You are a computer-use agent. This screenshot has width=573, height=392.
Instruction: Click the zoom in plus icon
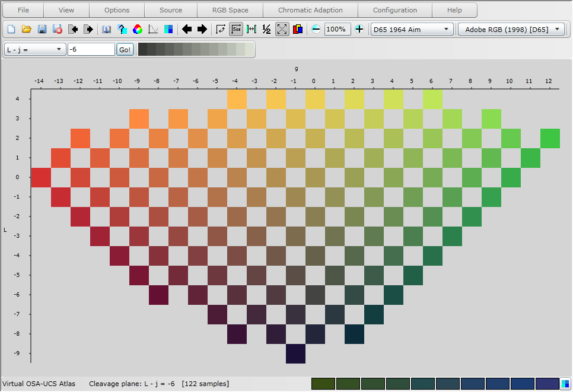[x=359, y=29]
